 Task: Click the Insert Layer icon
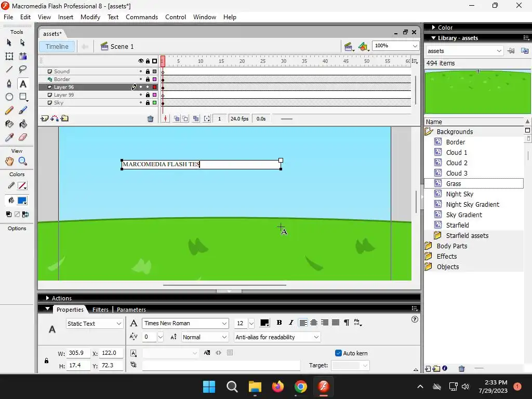click(45, 118)
